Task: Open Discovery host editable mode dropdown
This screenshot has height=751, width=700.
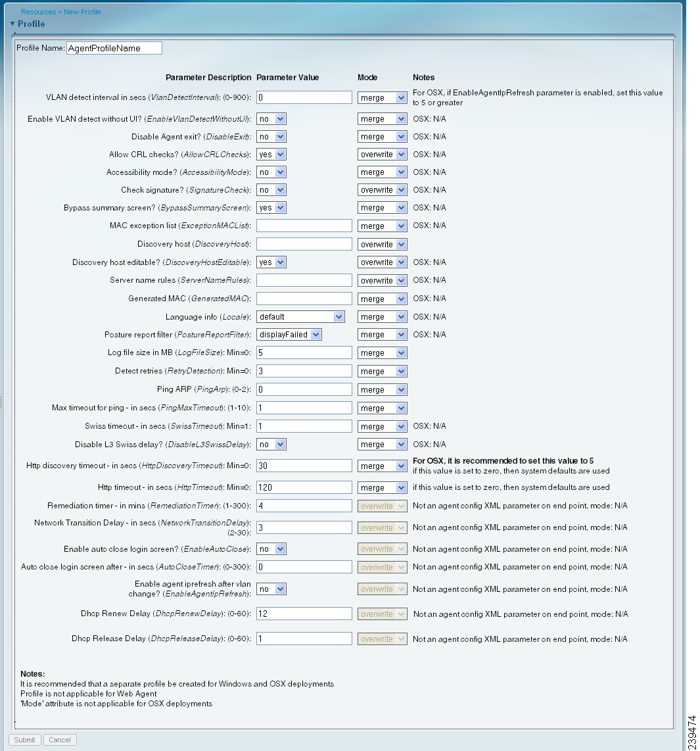Action: click(x=382, y=262)
